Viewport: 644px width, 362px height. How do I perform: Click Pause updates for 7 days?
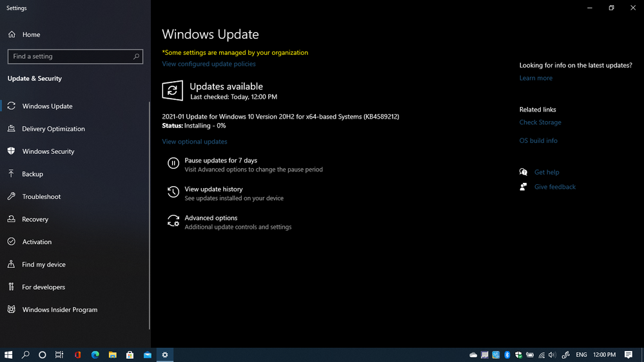(x=221, y=160)
